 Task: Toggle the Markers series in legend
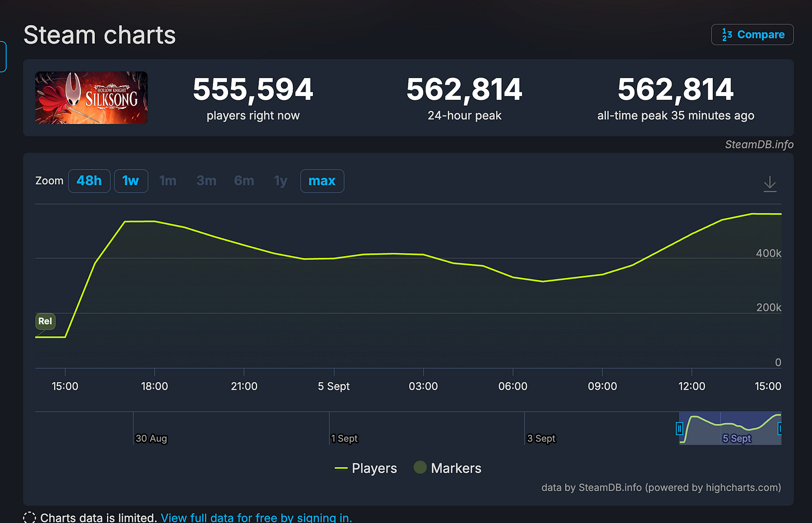(448, 468)
